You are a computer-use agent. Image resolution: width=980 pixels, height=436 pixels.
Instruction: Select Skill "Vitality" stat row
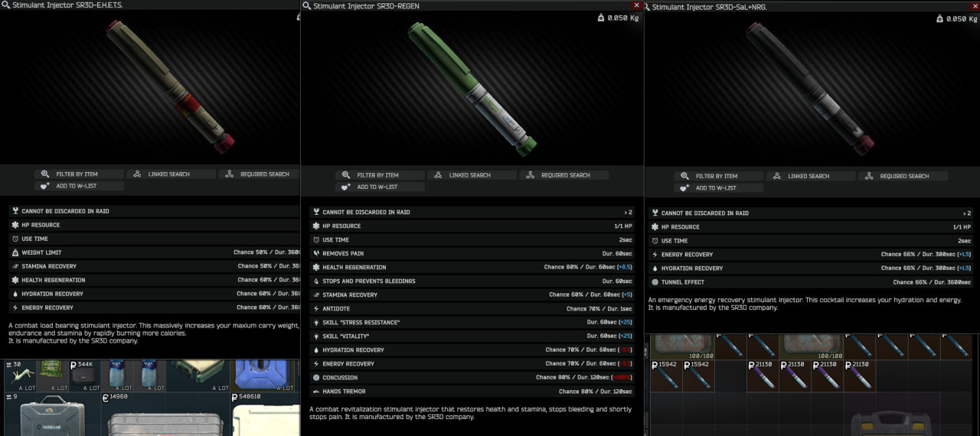[472, 336]
